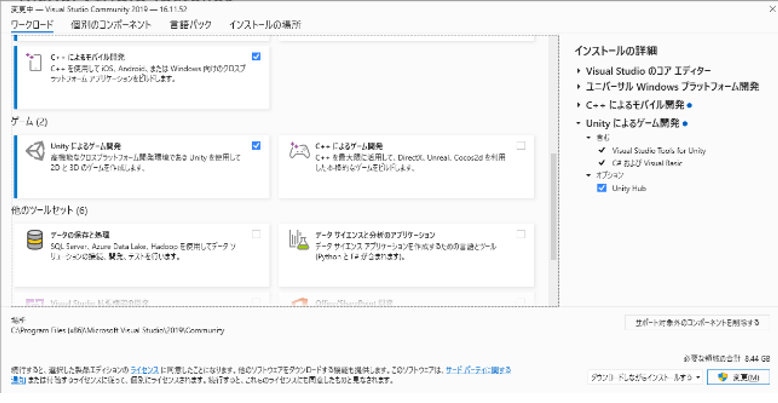This screenshot has height=403, width=778.
Task: Click the shield icon on the Modify button
Action: click(x=722, y=377)
